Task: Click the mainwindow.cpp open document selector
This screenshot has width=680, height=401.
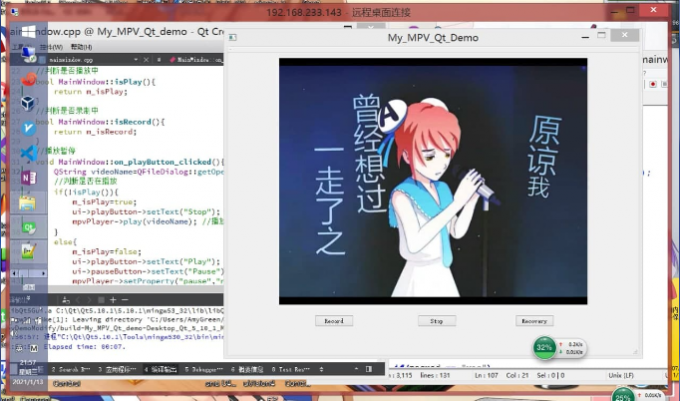Action: (x=89, y=60)
